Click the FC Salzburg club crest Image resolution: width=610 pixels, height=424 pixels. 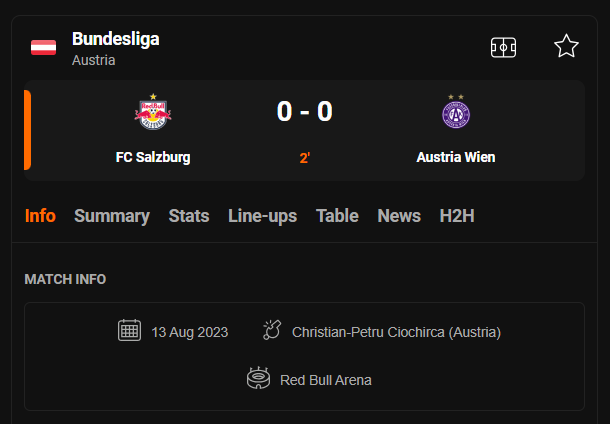tap(153, 114)
